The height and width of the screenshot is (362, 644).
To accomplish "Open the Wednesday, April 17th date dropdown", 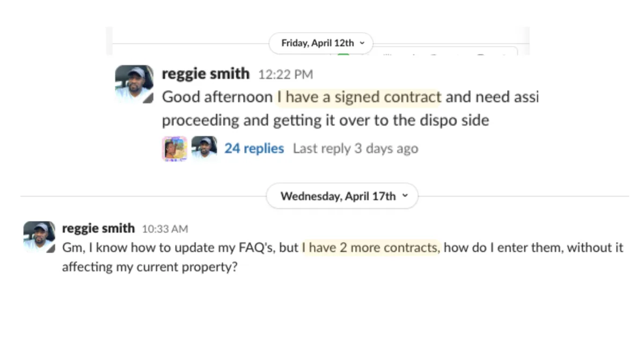I will click(342, 196).
